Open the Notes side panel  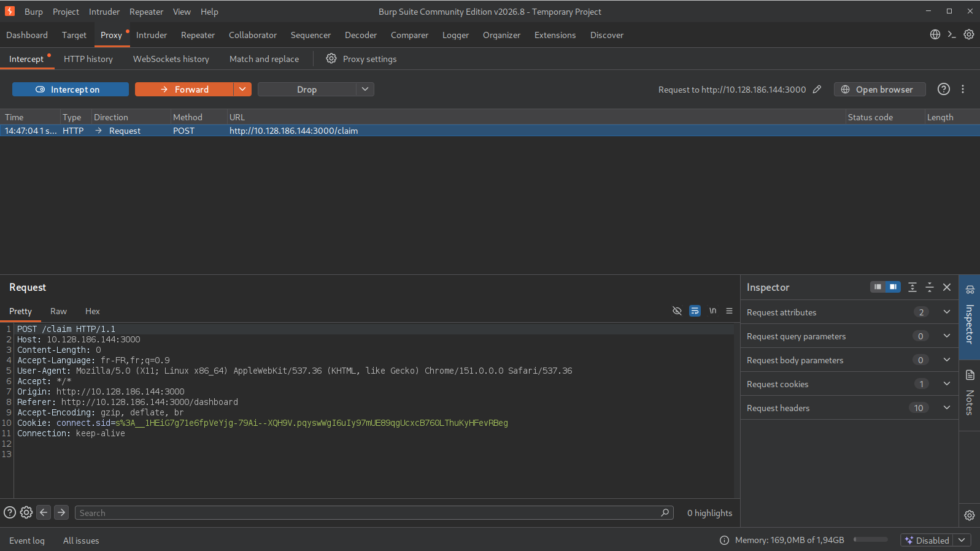point(970,395)
